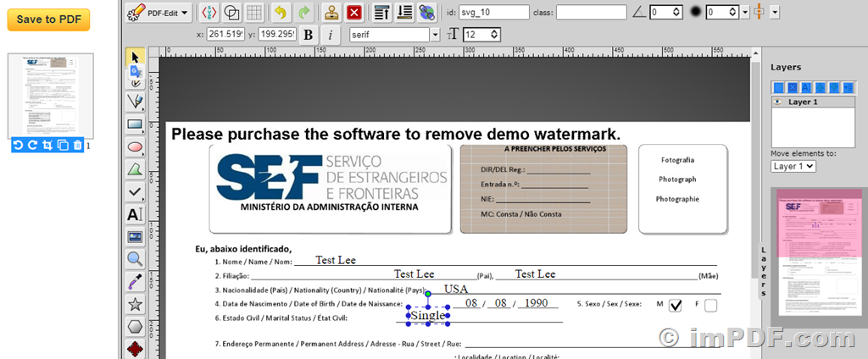Click the class input field

(x=591, y=12)
